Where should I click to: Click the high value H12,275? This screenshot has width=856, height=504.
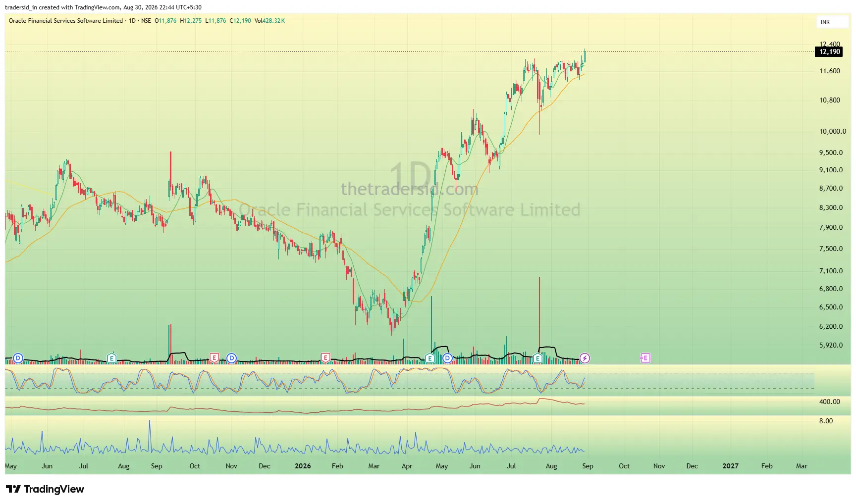click(x=191, y=21)
